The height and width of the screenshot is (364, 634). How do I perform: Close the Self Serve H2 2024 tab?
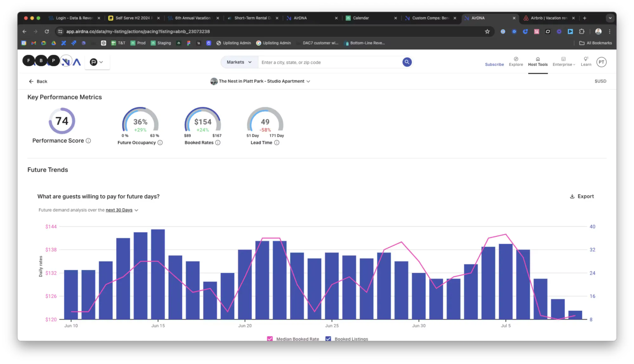158,18
